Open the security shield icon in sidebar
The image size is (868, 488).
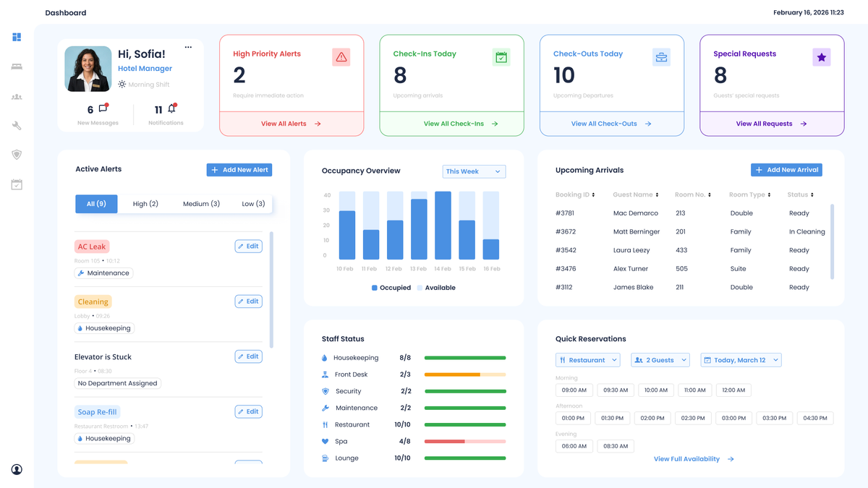pyautogui.click(x=17, y=155)
